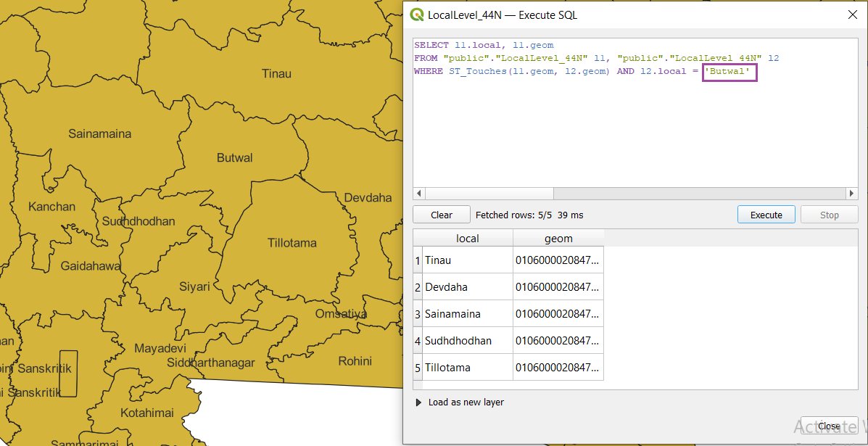Select the Devdaha cell in results
The image size is (868, 446).
click(468, 287)
